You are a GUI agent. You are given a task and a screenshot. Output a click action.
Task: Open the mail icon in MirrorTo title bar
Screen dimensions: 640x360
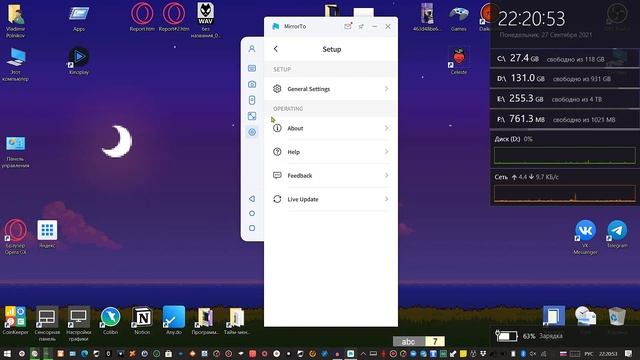(x=348, y=26)
